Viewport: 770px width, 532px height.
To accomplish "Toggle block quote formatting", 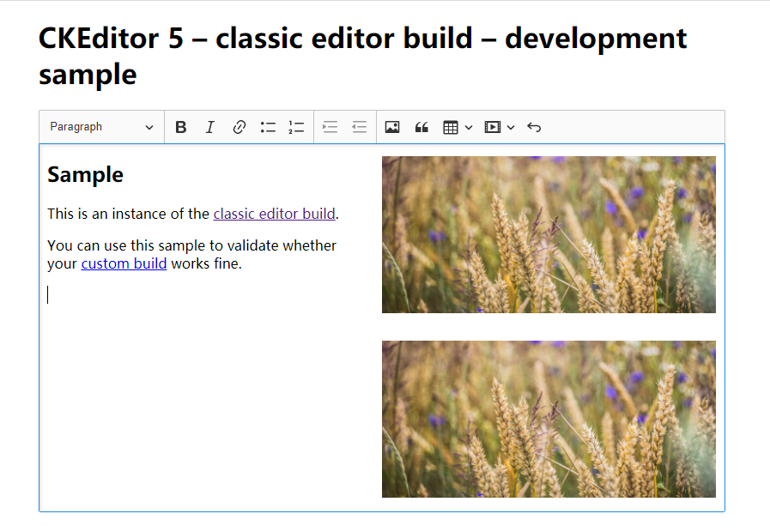I will (x=421, y=127).
